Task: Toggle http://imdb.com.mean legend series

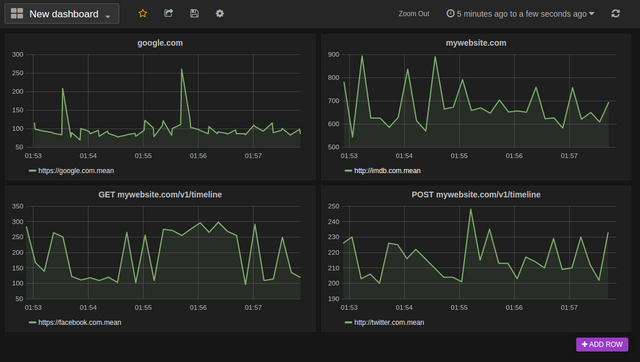Action: click(387, 171)
